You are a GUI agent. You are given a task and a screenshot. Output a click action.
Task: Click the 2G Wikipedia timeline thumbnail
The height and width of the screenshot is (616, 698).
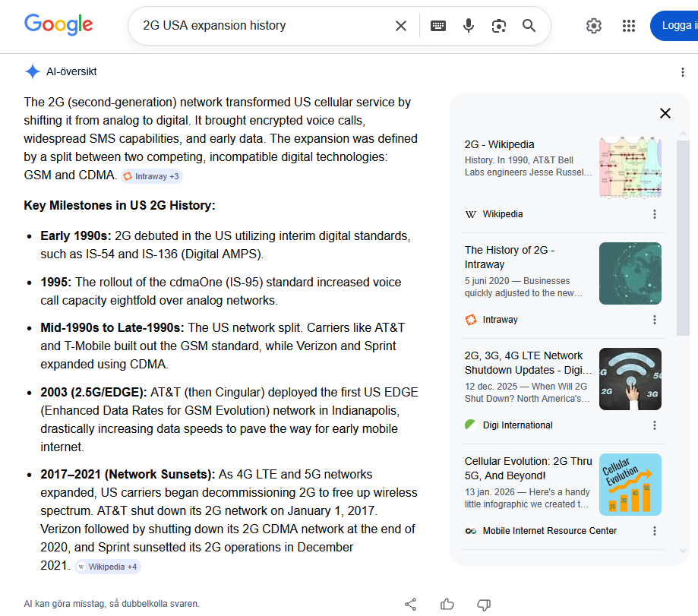click(630, 167)
